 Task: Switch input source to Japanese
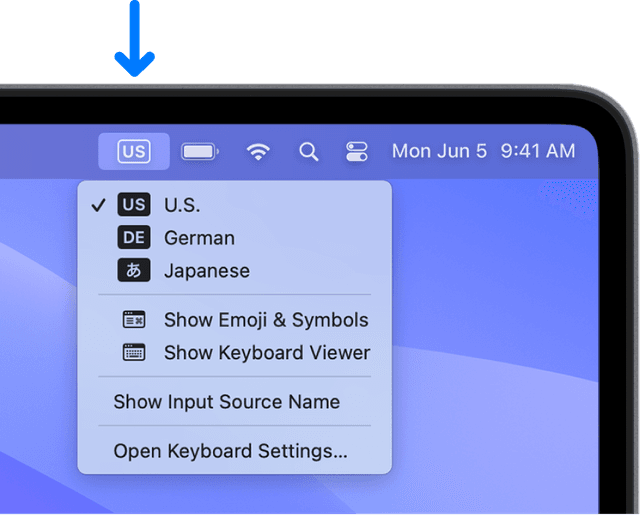[x=206, y=271]
